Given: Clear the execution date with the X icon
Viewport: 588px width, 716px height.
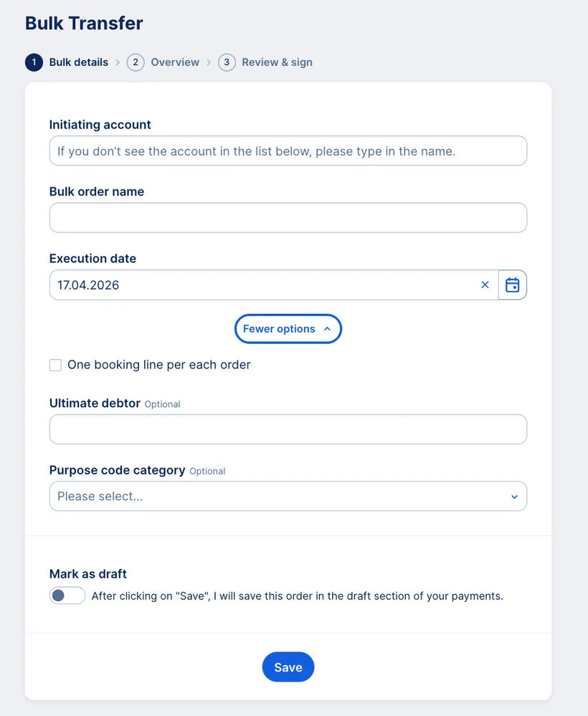Looking at the screenshot, I should click(485, 285).
